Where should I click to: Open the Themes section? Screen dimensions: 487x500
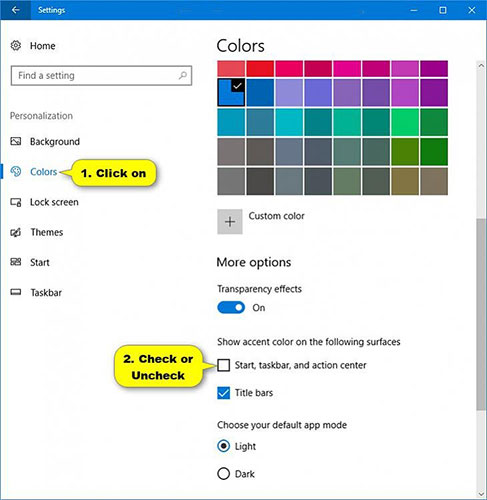47,232
